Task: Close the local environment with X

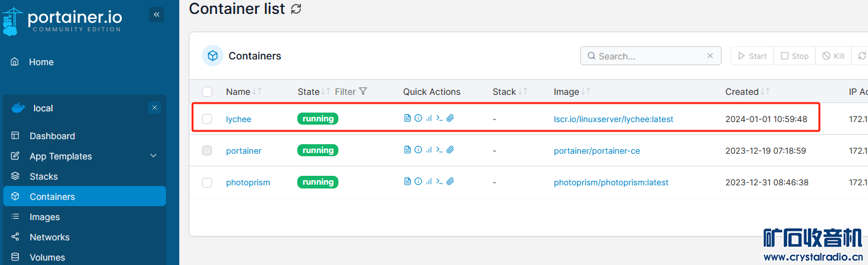Action: coord(155,108)
